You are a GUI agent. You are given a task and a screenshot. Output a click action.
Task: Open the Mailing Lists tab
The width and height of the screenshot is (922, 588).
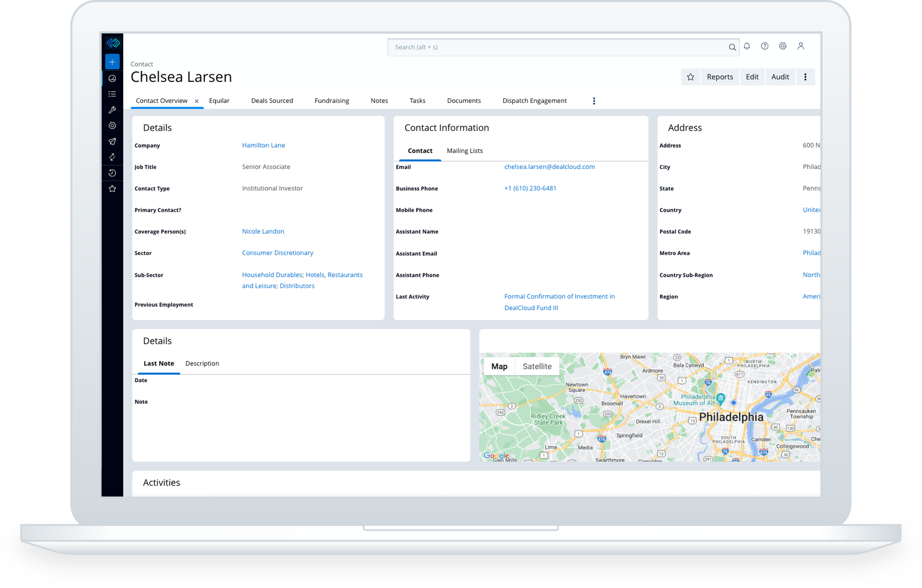464,151
